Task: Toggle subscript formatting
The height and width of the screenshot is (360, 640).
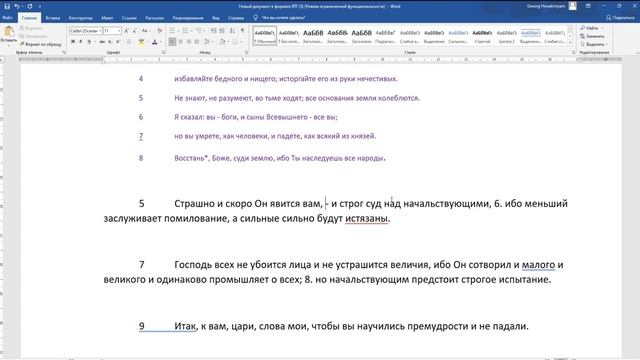Action: point(110,42)
